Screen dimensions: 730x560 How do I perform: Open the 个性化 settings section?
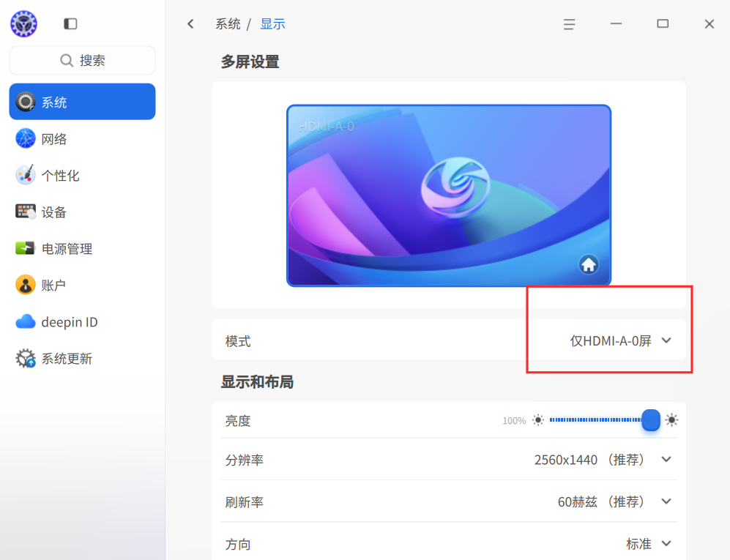point(83,175)
